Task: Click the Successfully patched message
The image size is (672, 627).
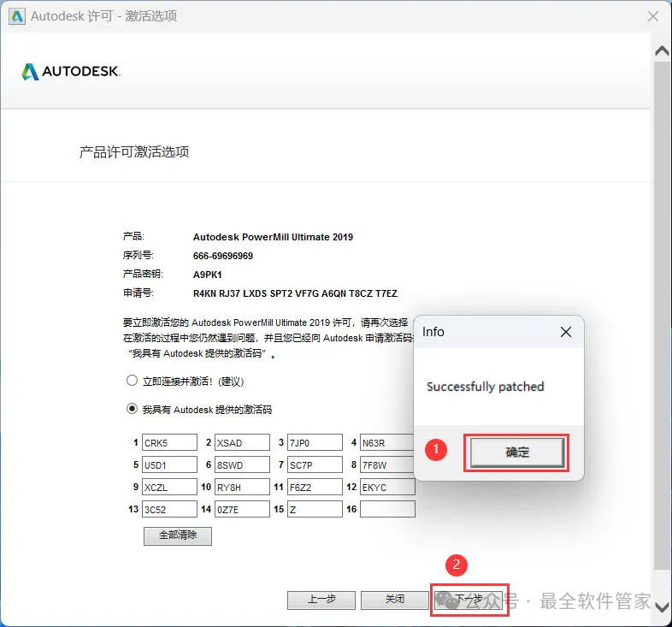Action: pos(485,387)
